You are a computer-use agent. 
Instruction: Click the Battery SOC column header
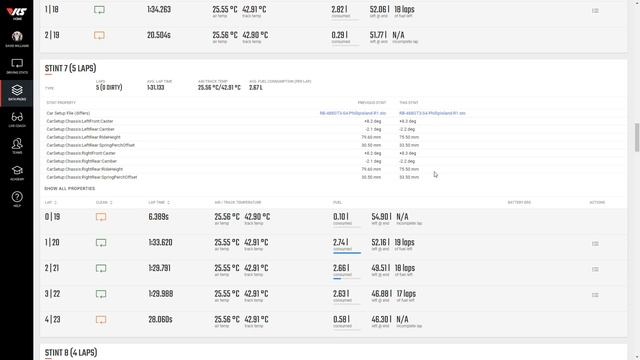[x=519, y=202]
